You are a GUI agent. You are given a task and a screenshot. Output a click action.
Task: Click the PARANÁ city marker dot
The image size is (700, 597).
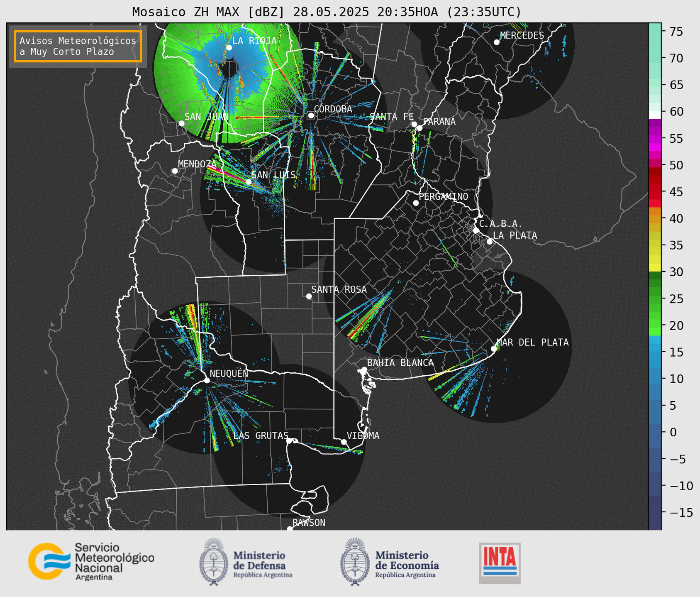coord(420,128)
